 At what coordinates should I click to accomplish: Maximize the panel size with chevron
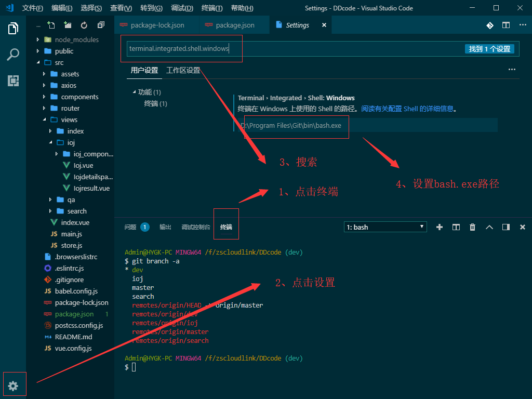[489, 227]
